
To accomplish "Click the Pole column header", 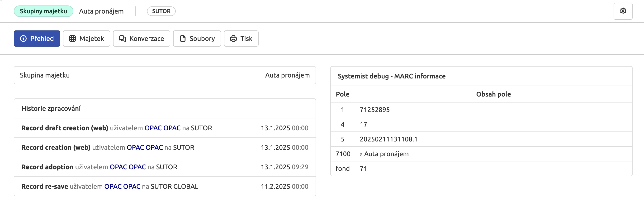I will click(342, 94).
